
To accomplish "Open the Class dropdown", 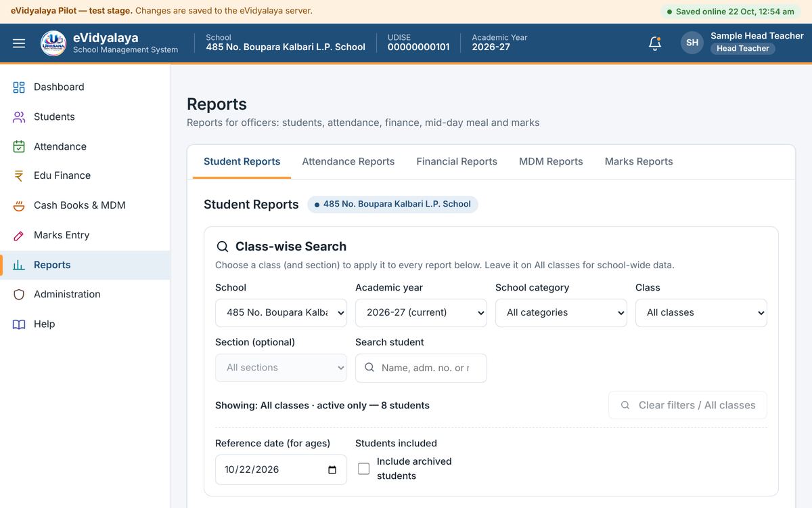I will (x=701, y=313).
